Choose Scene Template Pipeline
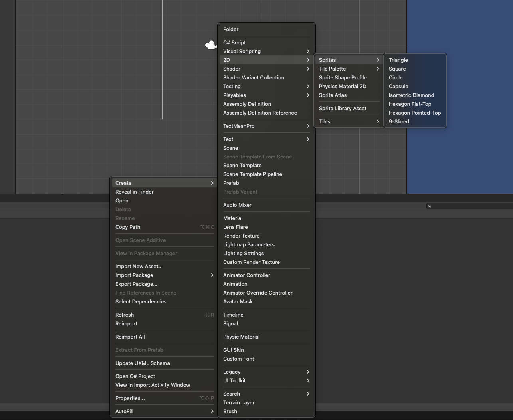 (266, 174)
